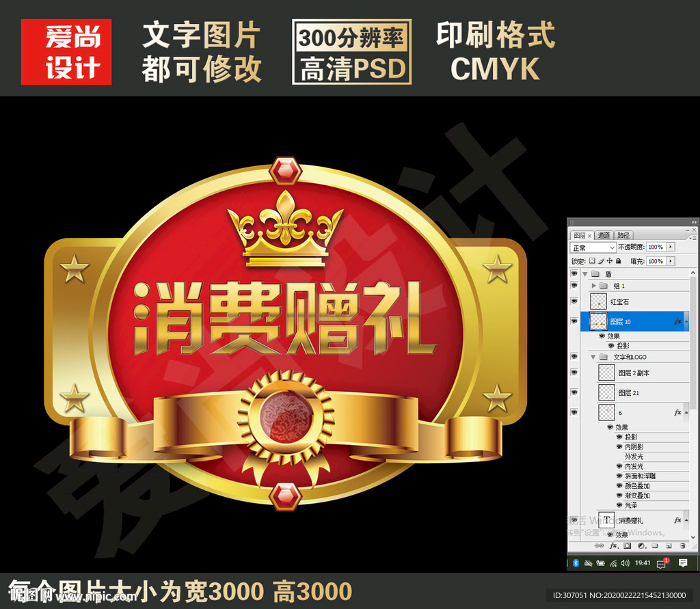Click the link layers icon
The height and width of the screenshot is (609, 700).
tap(599, 545)
